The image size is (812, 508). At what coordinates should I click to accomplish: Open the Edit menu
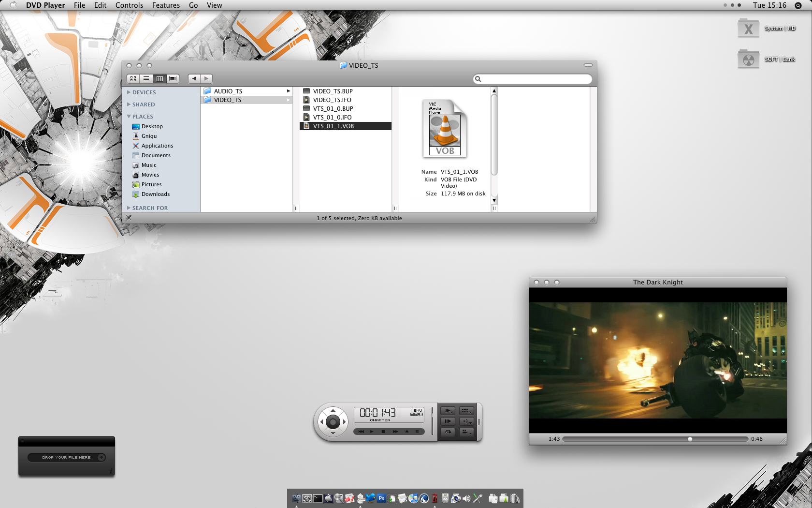(100, 5)
